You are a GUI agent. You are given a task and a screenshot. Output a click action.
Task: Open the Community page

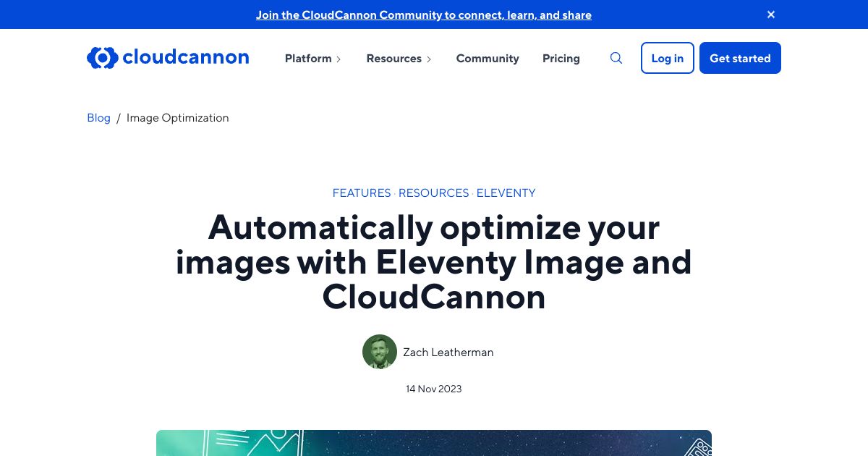coord(488,59)
